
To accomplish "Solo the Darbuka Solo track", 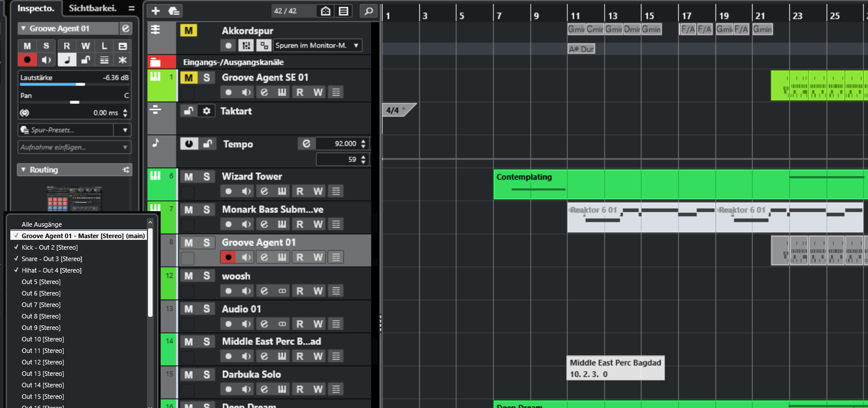I will click(207, 375).
